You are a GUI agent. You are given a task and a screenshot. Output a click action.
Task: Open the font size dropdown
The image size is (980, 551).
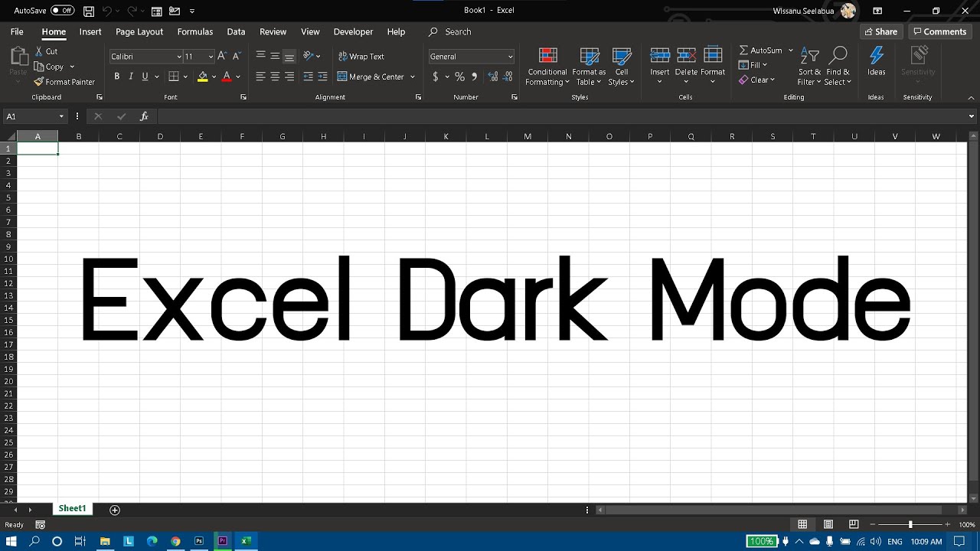(211, 57)
